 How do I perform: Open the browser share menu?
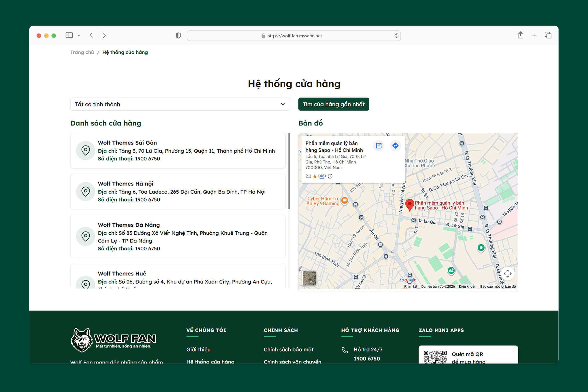(x=520, y=35)
